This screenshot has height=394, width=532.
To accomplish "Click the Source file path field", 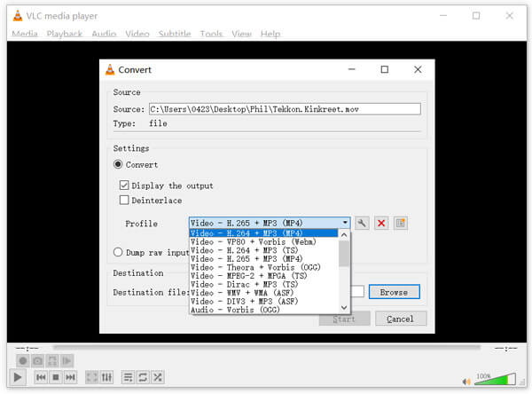I will tap(285, 109).
